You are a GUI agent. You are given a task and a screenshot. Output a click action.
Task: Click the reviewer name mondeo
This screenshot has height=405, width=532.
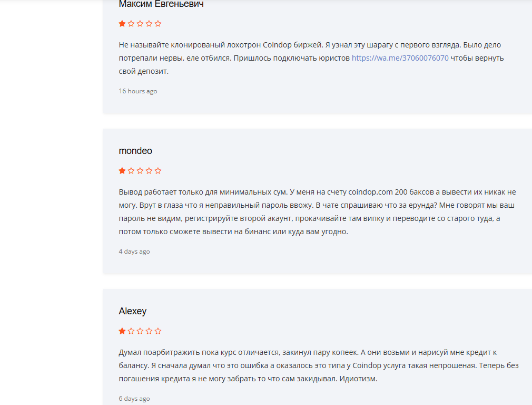[135, 151]
